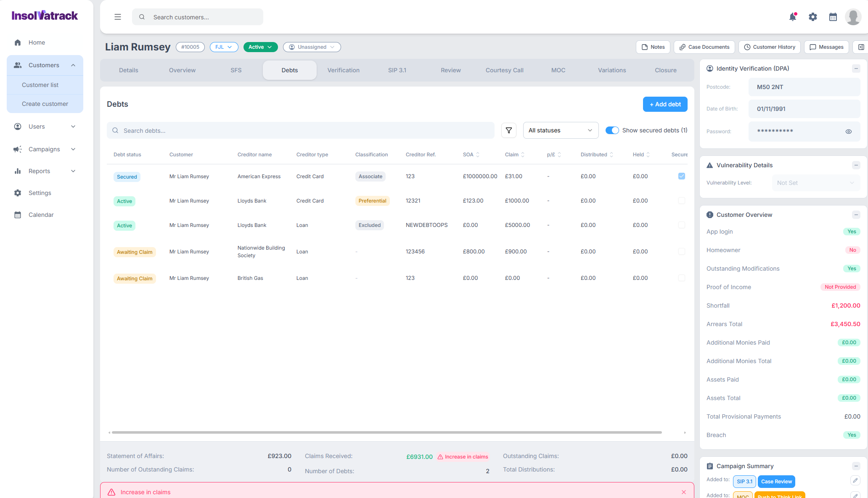Click the Search customers field

(198, 17)
